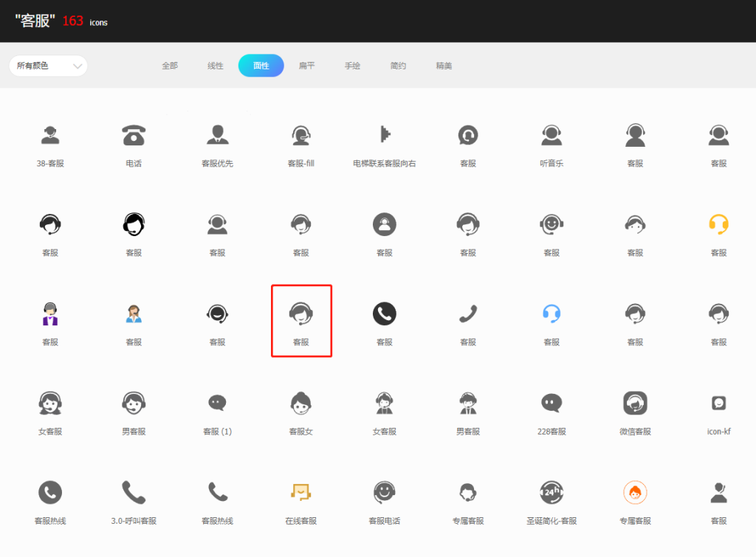Click the 电梯联系客服向右 label
The height and width of the screenshot is (557, 756).
(x=384, y=164)
